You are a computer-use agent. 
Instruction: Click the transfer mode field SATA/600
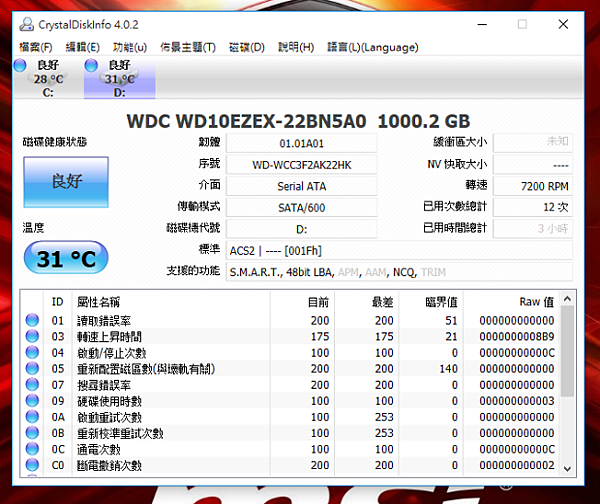coord(302,208)
